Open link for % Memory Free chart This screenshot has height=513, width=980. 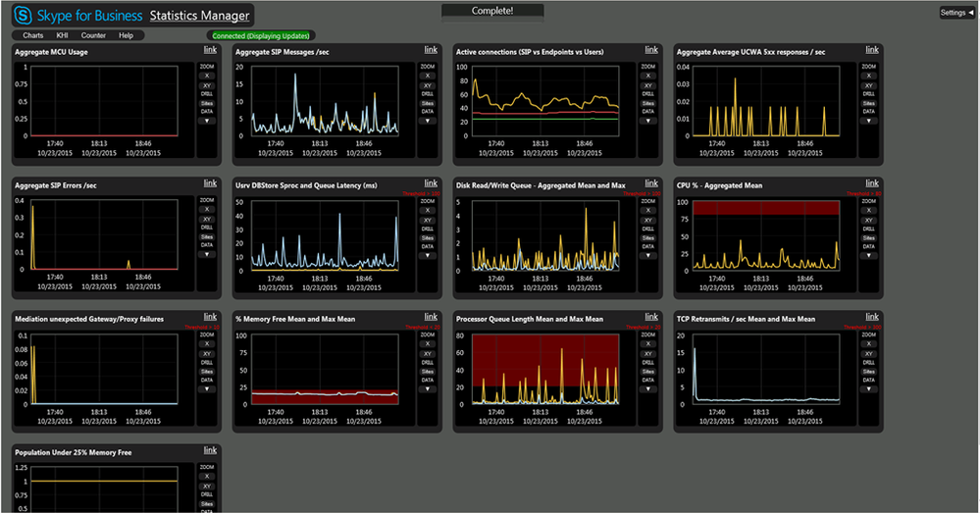(x=431, y=318)
